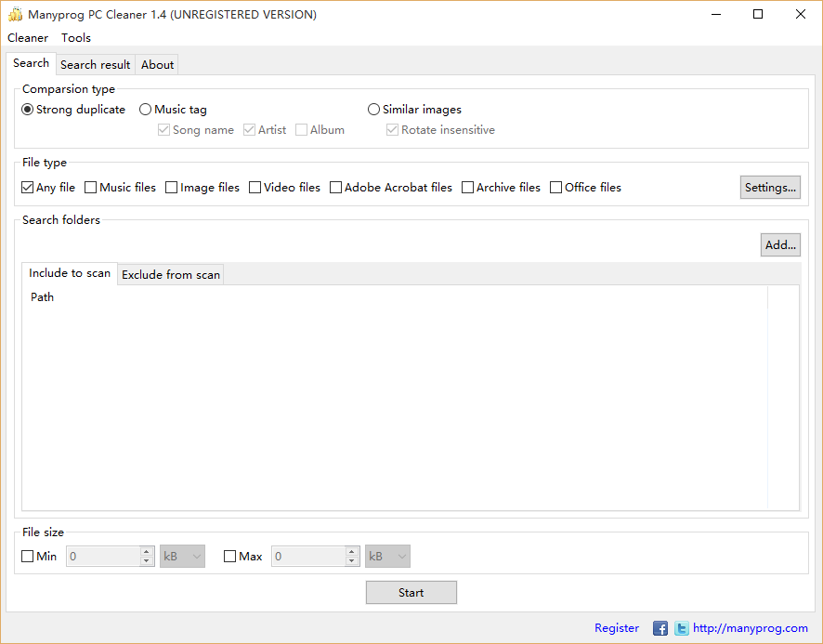Decrease Min size spinner down arrow
The width and height of the screenshot is (823, 644).
coord(147,561)
